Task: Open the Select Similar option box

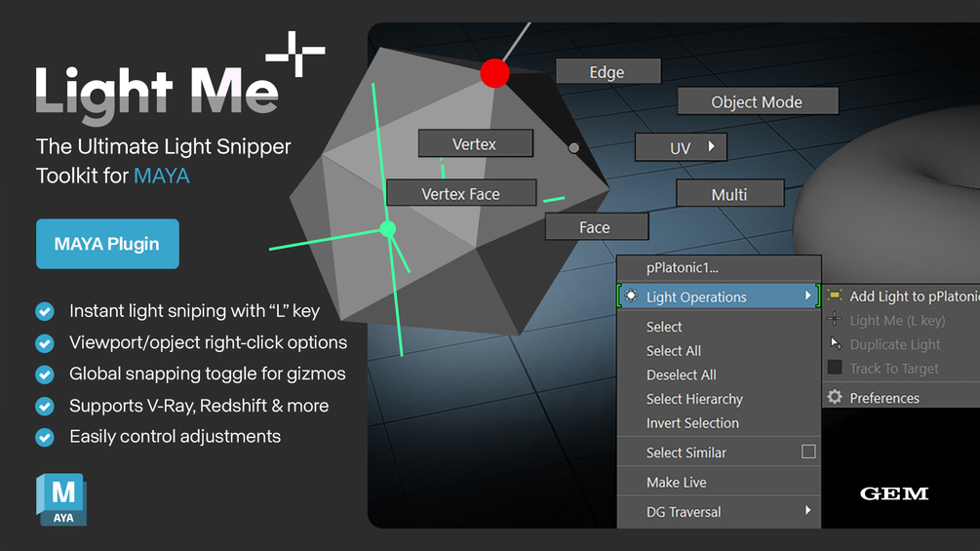Action: 808,452
